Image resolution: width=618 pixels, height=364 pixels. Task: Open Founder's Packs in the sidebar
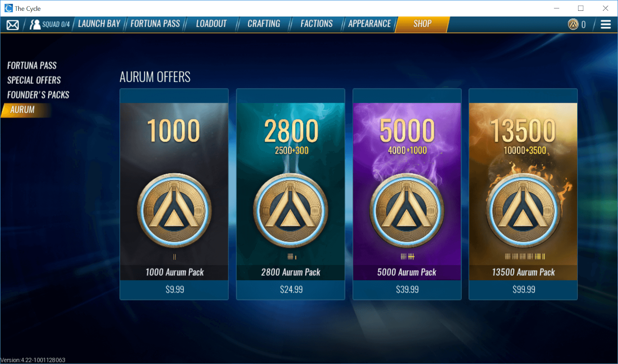pos(38,95)
